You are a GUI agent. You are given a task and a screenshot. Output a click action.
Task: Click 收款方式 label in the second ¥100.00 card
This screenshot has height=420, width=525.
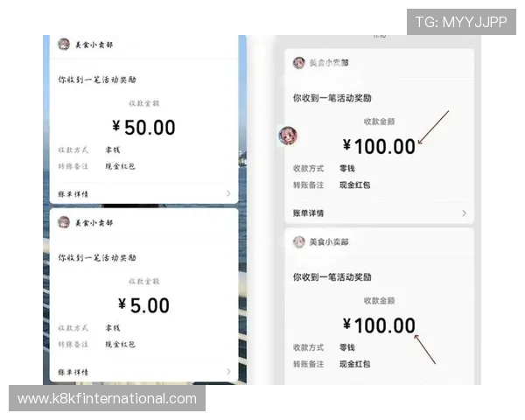click(x=308, y=347)
